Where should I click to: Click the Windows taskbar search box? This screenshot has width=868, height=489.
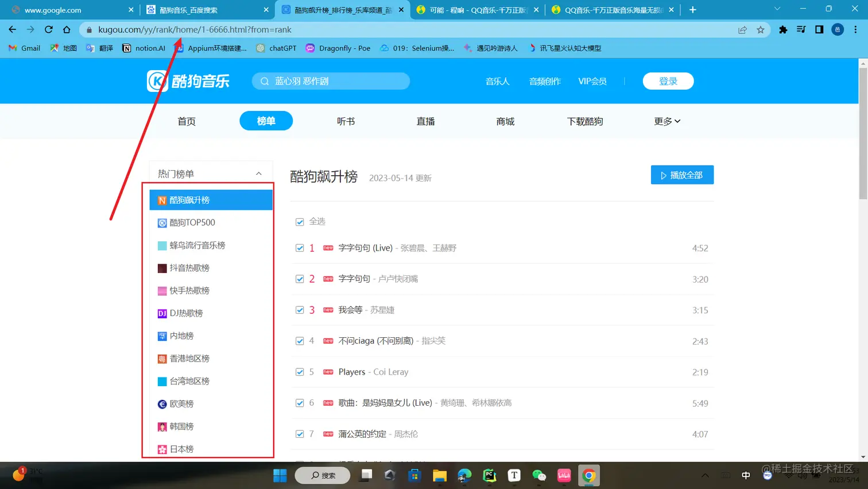[x=322, y=475]
